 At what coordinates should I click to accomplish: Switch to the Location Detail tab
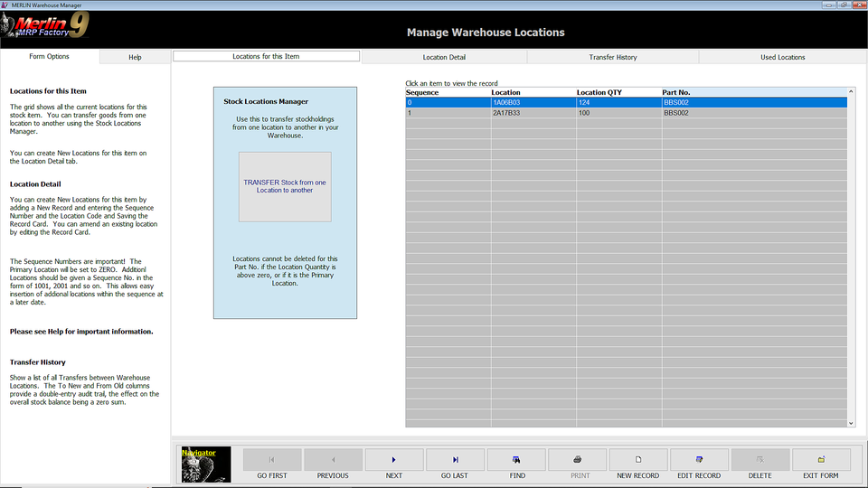(444, 57)
